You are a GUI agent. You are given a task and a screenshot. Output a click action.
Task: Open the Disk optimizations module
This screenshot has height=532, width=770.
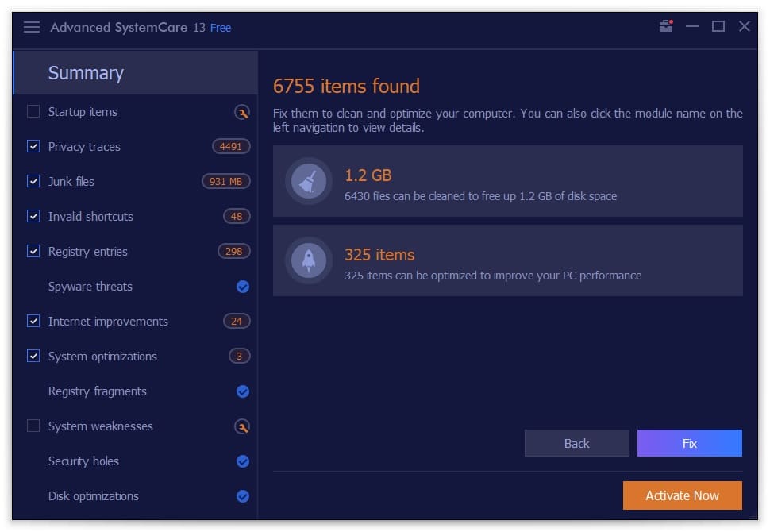[x=94, y=496]
